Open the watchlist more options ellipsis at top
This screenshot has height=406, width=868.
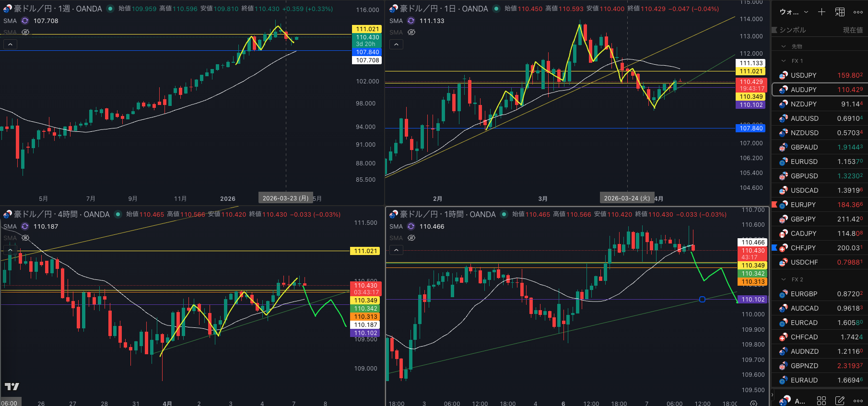tap(858, 12)
